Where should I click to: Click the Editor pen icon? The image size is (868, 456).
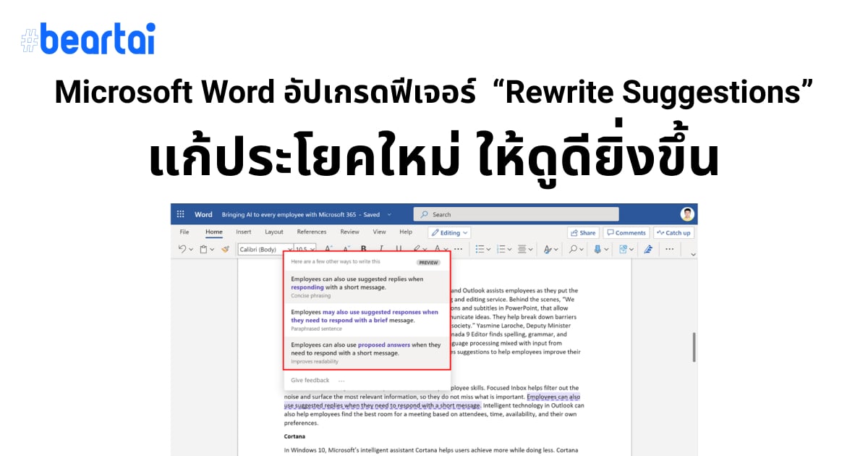click(x=647, y=249)
